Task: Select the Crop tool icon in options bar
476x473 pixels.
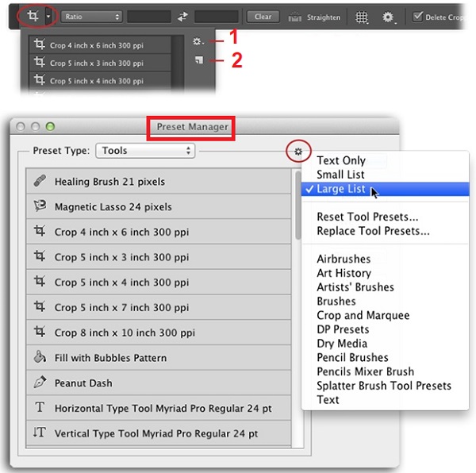Action: point(33,16)
